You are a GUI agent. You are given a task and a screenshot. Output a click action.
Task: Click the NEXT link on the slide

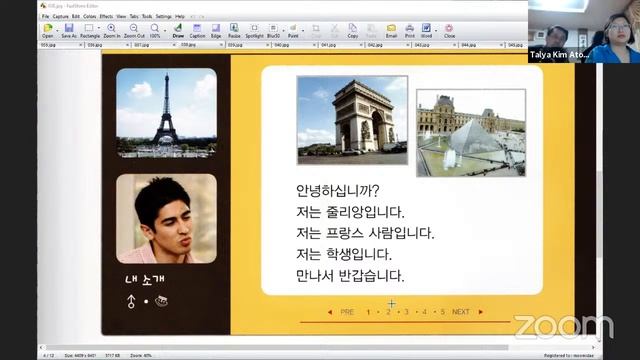pos(461,312)
